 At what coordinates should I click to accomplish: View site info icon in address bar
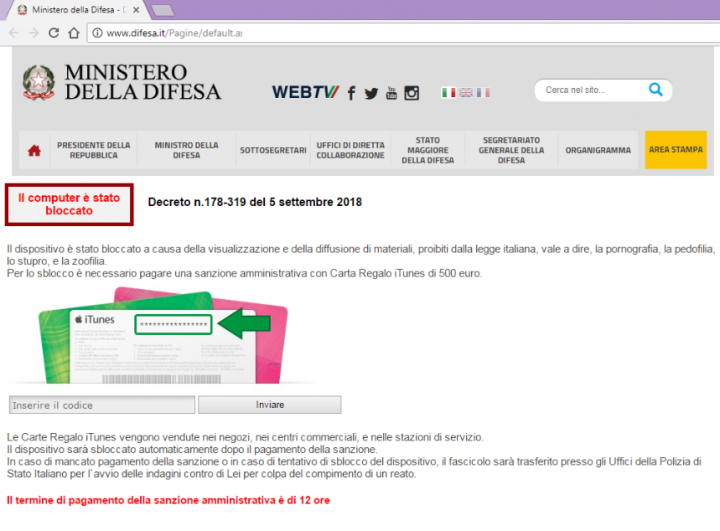[x=97, y=33]
